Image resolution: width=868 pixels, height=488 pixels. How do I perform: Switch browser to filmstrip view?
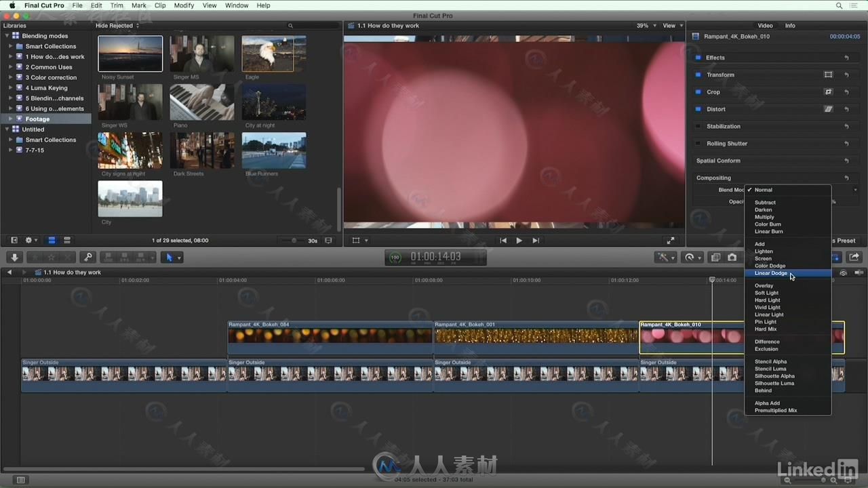click(52, 241)
